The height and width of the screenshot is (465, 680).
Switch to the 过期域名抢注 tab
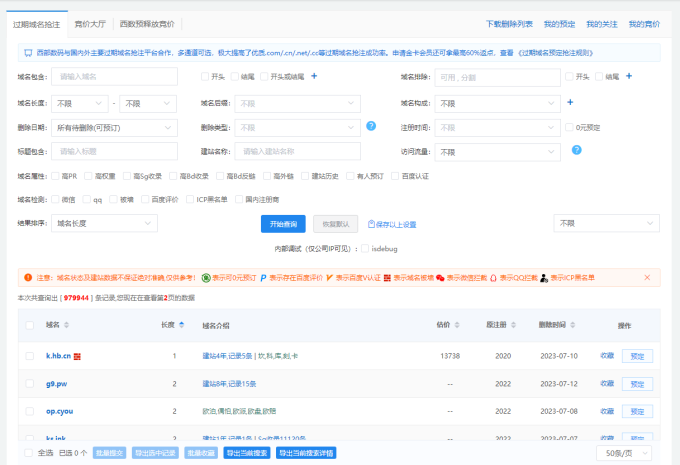coord(37,24)
